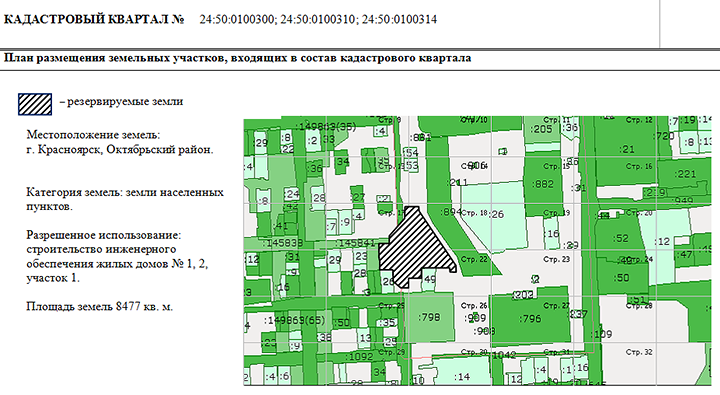The image size is (720, 395).
Task: Click grid label 'Стр. 12'
Action: (x=639, y=120)
